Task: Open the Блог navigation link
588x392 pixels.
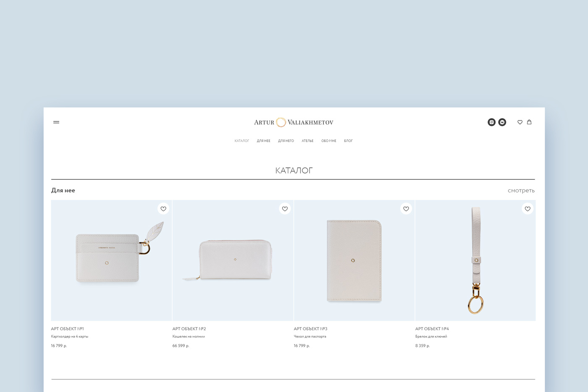Action: pos(348,141)
